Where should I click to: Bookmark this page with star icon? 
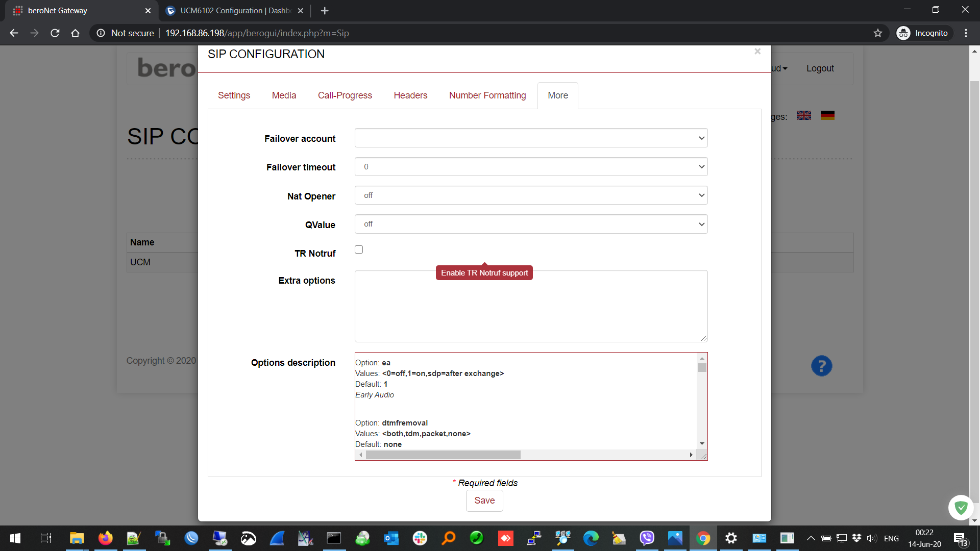click(x=877, y=33)
